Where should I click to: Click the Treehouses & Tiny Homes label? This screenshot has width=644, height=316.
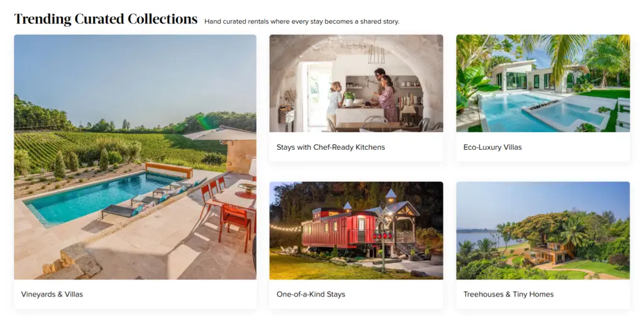click(508, 294)
